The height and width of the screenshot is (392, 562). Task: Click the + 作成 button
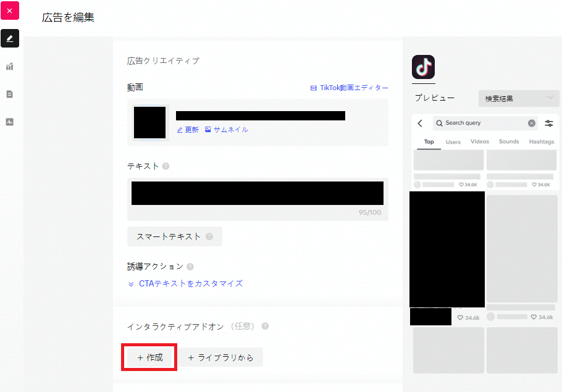150,357
